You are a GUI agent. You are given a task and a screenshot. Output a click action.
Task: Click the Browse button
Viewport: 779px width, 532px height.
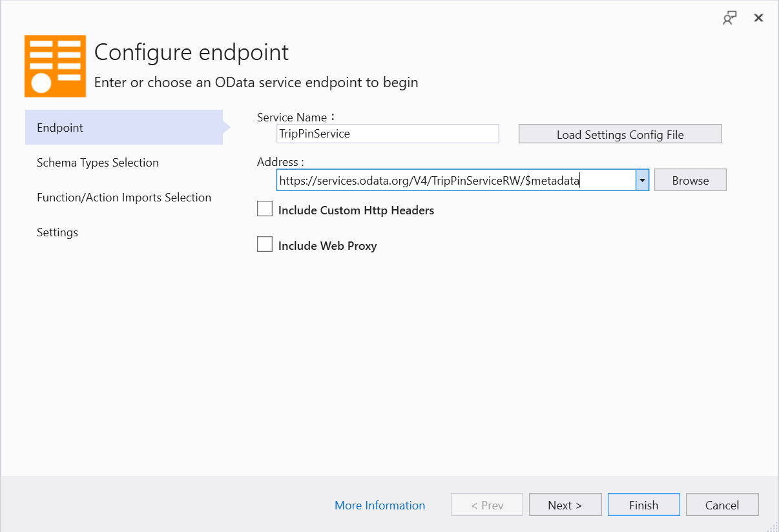(x=691, y=181)
